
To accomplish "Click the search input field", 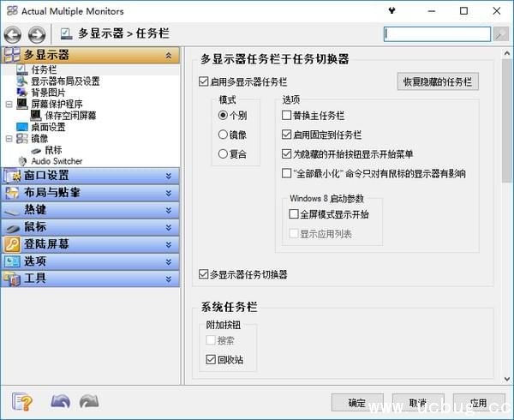I will tap(437, 34).
